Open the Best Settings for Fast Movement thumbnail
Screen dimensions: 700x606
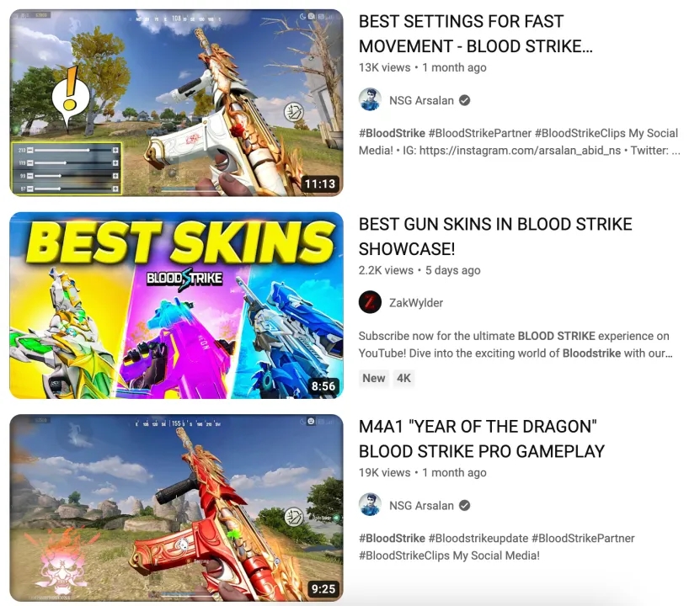click(x=176, y=103)
